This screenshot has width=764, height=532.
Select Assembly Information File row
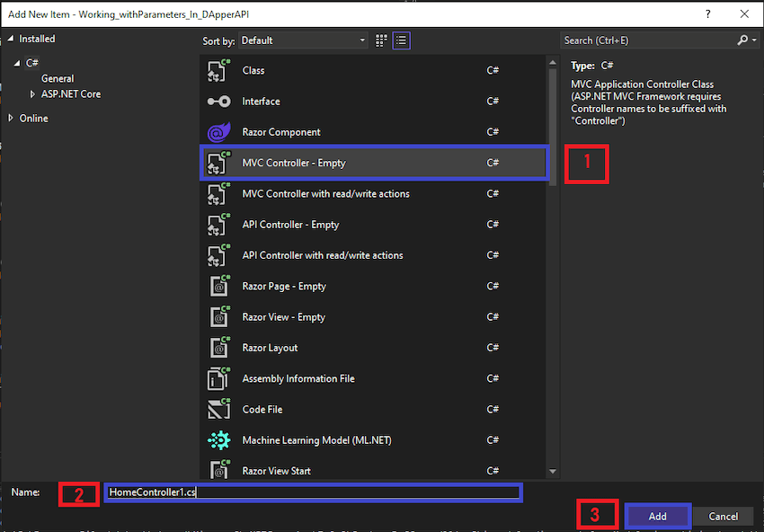[x=373, y=378]
